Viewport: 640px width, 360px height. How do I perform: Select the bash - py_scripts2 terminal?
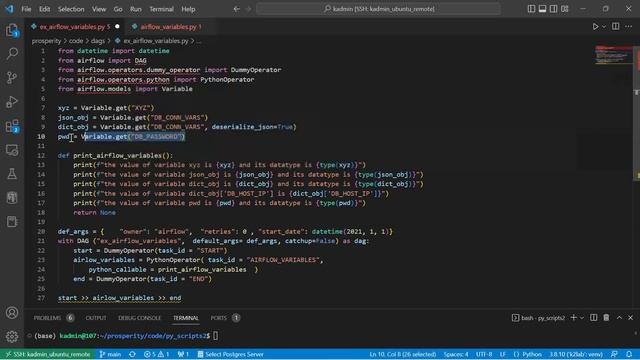(538, 318)
